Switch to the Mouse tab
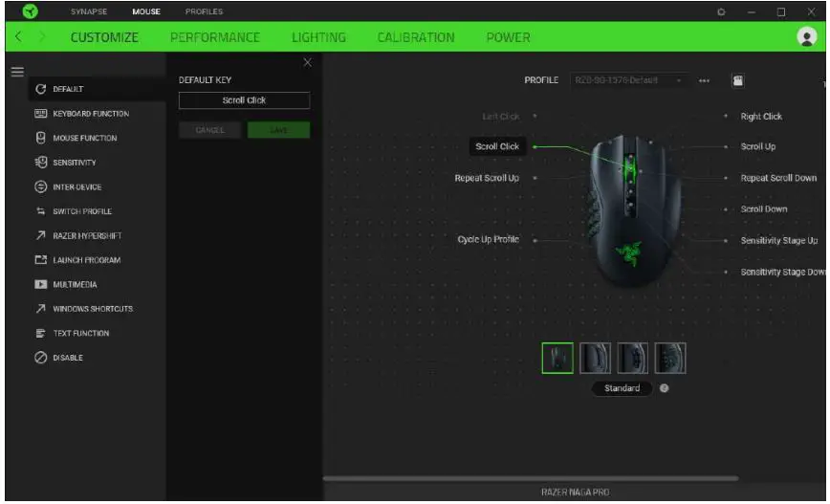The height and width of the screenshot is (504, 830). click(146, 11)
